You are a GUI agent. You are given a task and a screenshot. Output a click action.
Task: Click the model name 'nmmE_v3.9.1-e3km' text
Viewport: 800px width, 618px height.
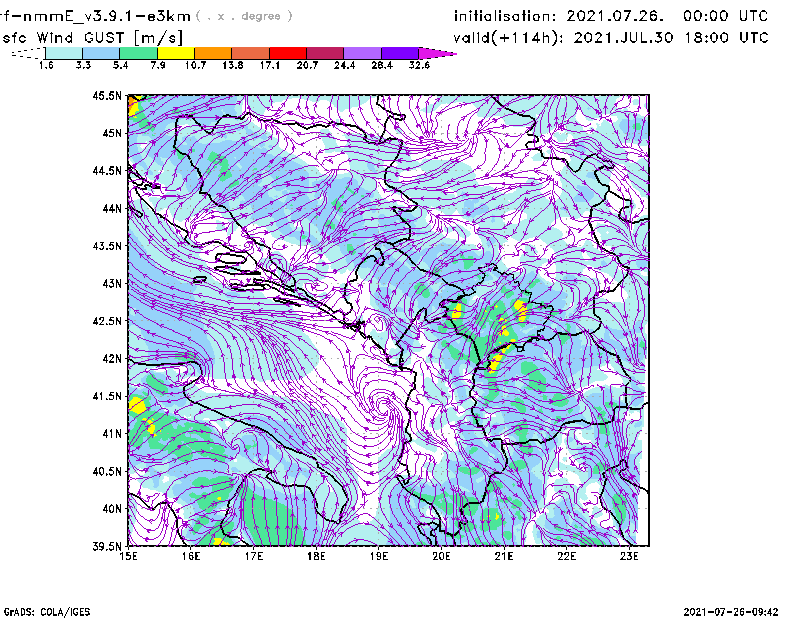pyautogui.click(x=106, y=16)
